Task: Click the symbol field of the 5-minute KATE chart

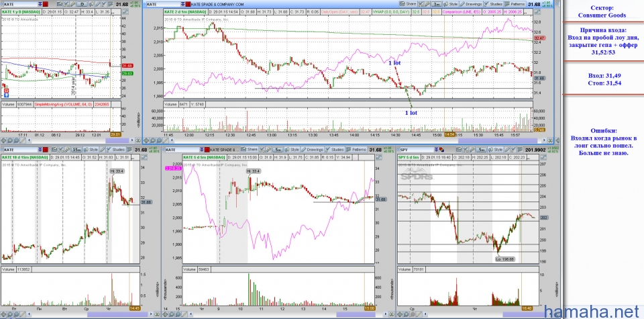Action: click(182, 150)
